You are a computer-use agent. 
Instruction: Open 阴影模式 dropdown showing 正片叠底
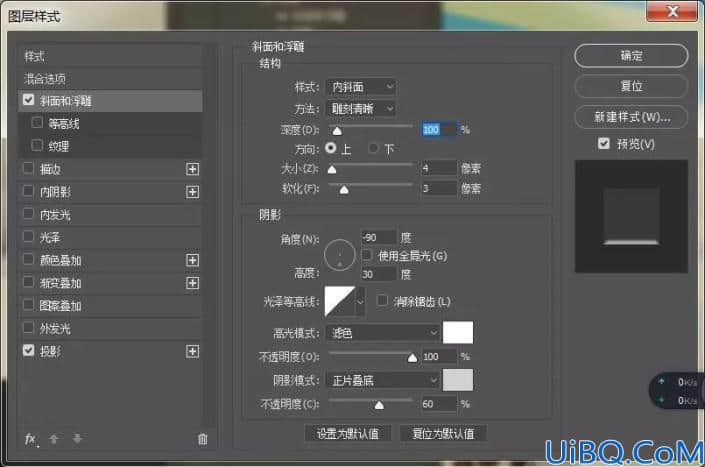click(383, 381)
